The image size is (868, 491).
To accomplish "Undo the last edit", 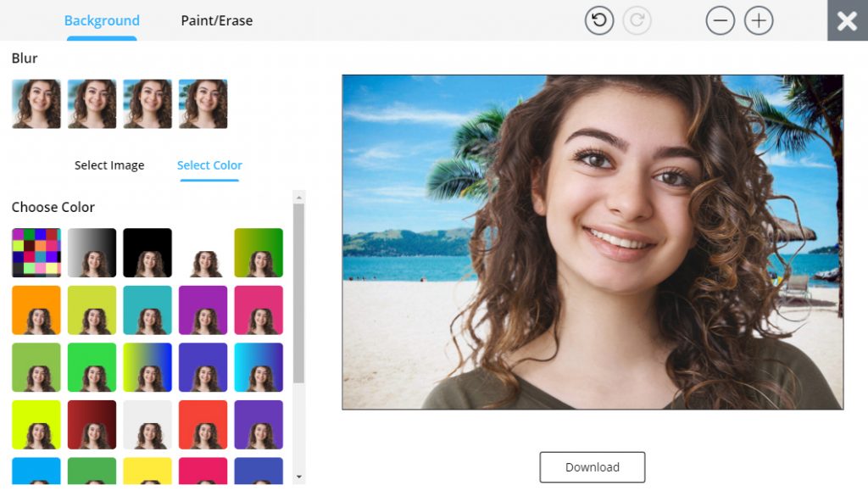I will (599, 20).
